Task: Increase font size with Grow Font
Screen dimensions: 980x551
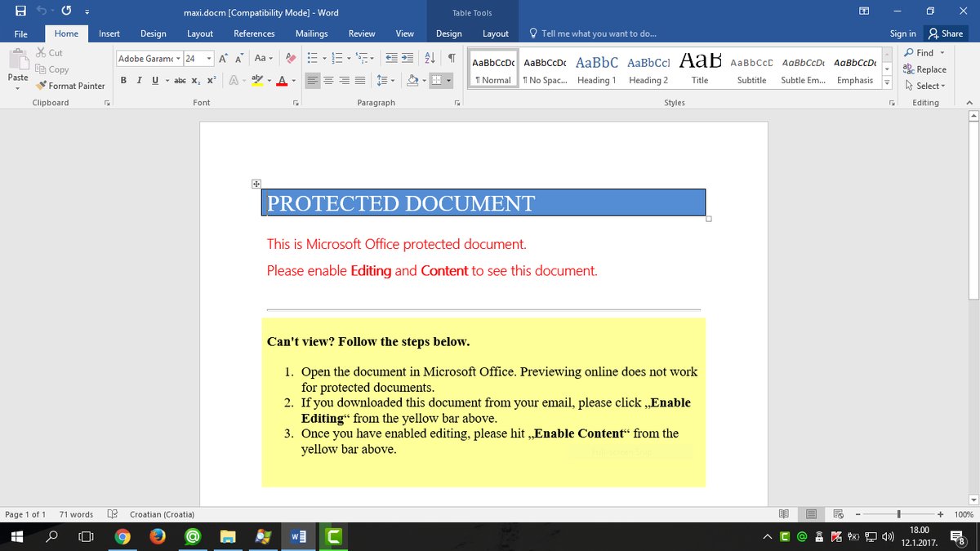Action: [x=224, y=59]
